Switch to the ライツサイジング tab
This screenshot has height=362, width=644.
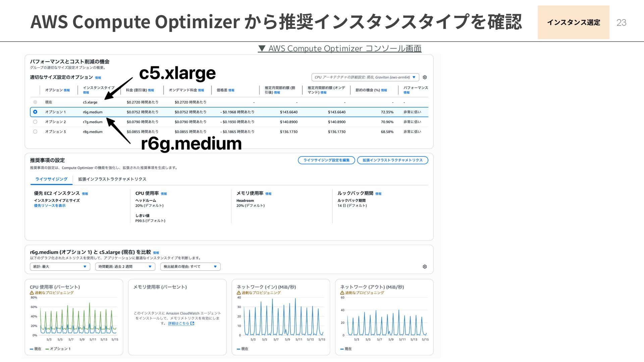(x=51, y=179)
